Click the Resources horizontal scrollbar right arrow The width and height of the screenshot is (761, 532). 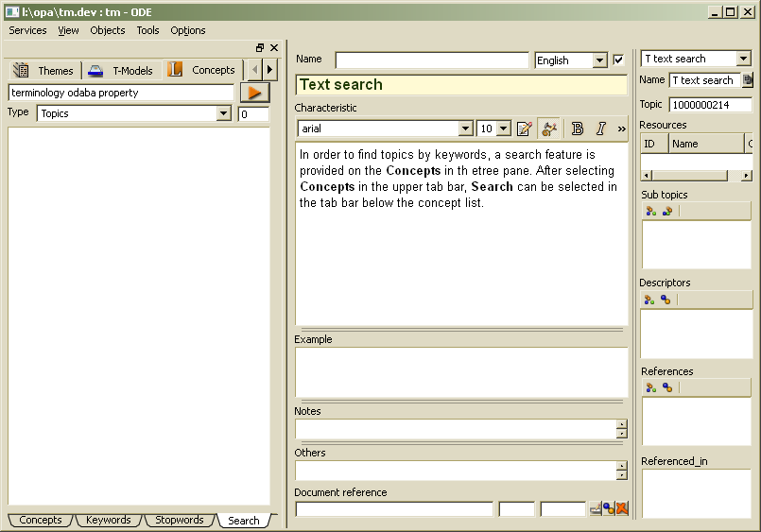coord(747,176)
